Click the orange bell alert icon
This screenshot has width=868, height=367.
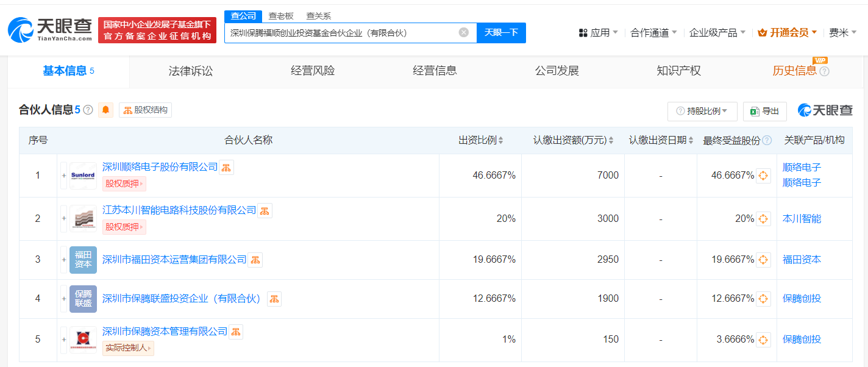(106, 110)
